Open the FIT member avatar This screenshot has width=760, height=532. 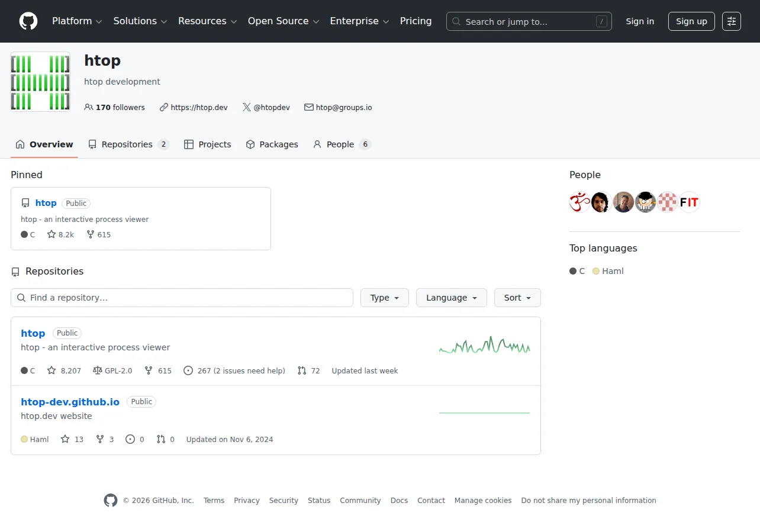coord(689,202)
